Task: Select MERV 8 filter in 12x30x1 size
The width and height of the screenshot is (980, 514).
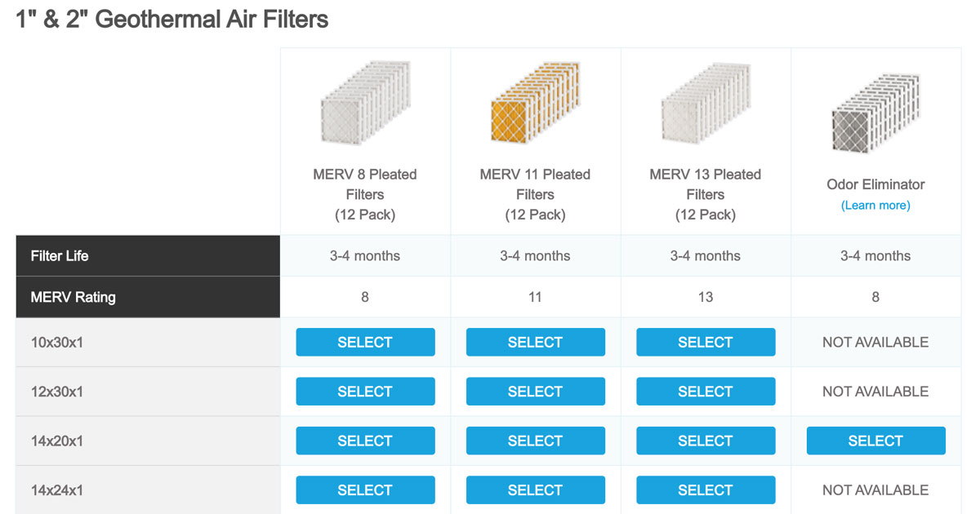Action: [x=365, y=392]
